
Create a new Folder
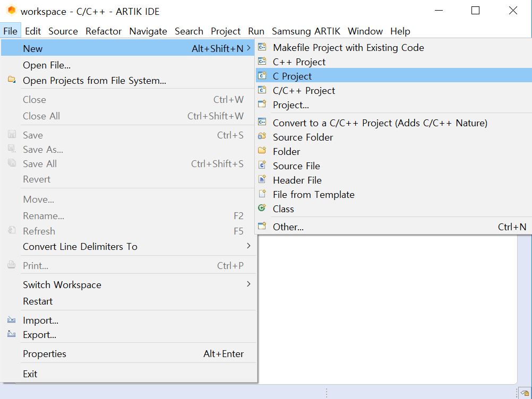coord(393,151)
